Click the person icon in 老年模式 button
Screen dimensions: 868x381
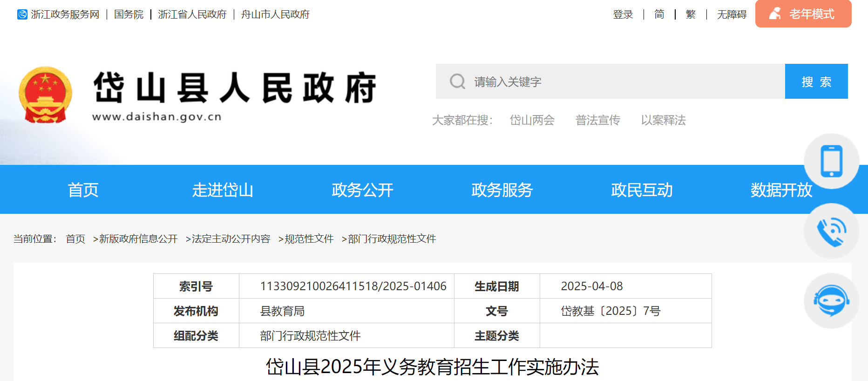click(x=775, y=14)
